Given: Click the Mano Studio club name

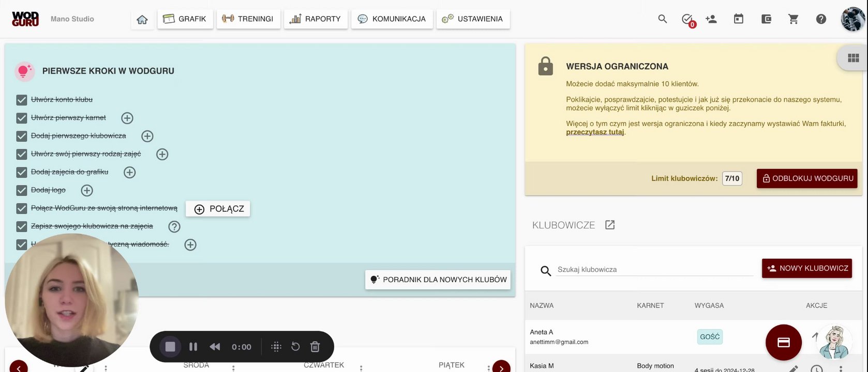Looking at the screenshot, I should click(72, 19).
